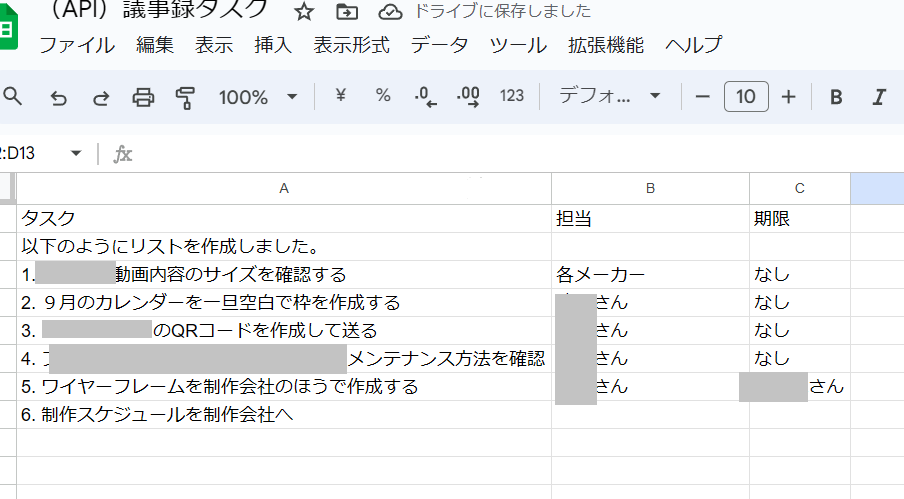Open the 表示形式 menu

pos(351,45)
